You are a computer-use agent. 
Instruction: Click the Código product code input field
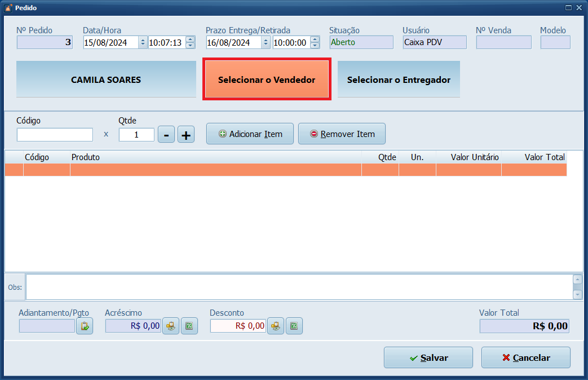[55, 135]
